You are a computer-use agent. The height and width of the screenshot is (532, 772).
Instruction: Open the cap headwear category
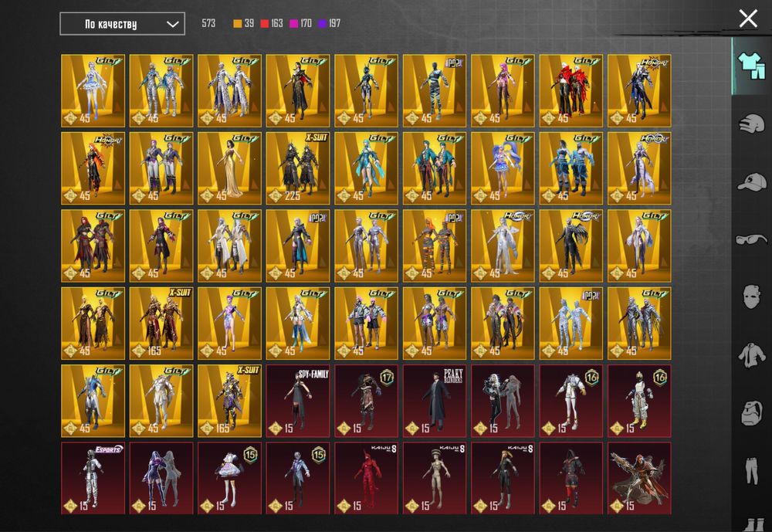(751, 181)
